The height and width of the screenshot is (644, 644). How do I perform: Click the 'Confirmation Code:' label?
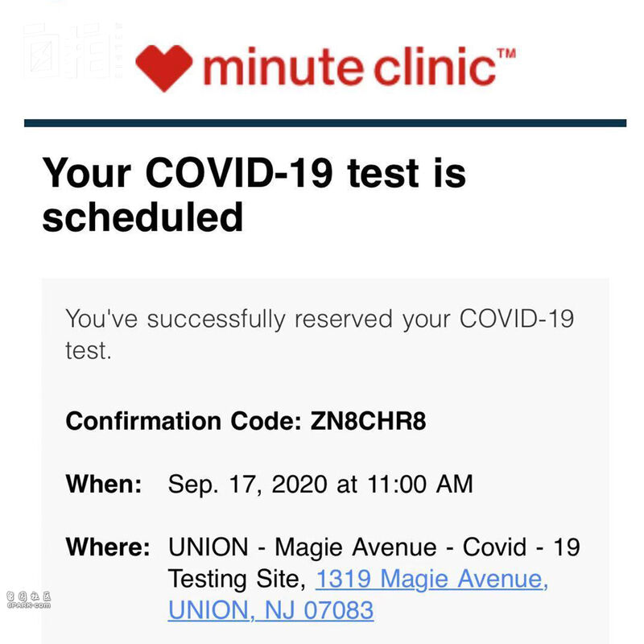pyautogui.click(x=184, y=420)
